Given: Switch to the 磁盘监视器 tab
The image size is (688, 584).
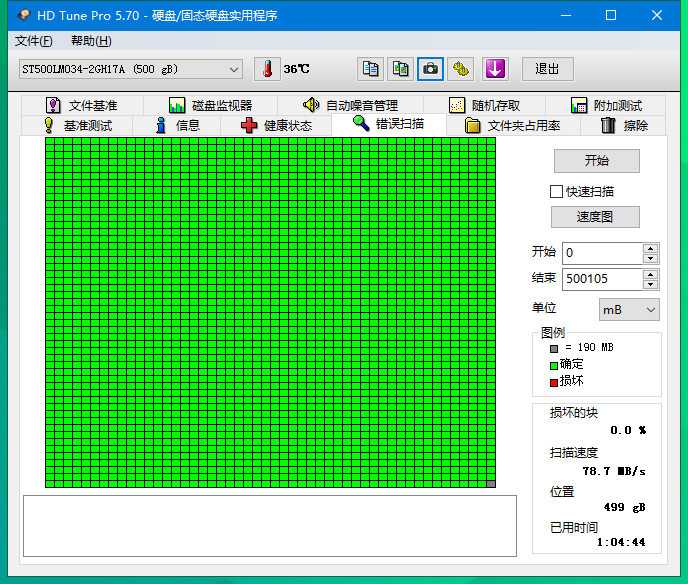Looking at the screenshot, I should point(211,105).
